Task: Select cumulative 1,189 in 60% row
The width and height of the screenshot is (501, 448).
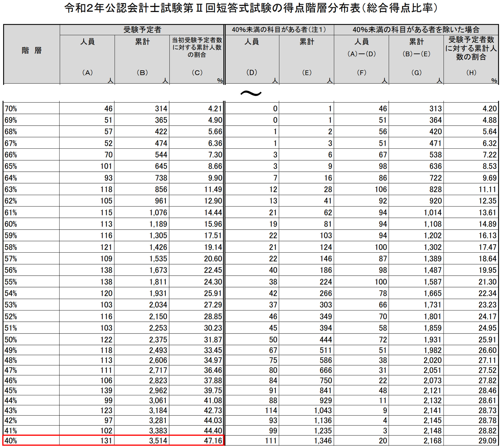Action: pyautogui.click(x=158, y=224)
